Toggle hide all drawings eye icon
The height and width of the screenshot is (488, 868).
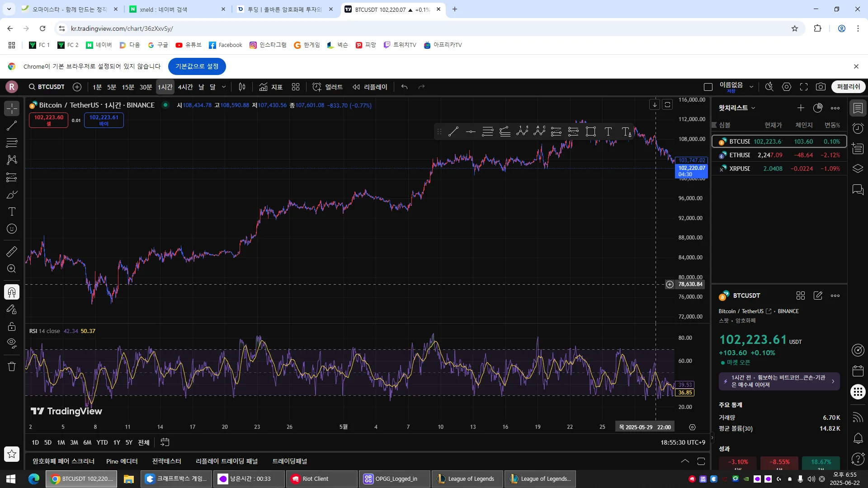12,343
